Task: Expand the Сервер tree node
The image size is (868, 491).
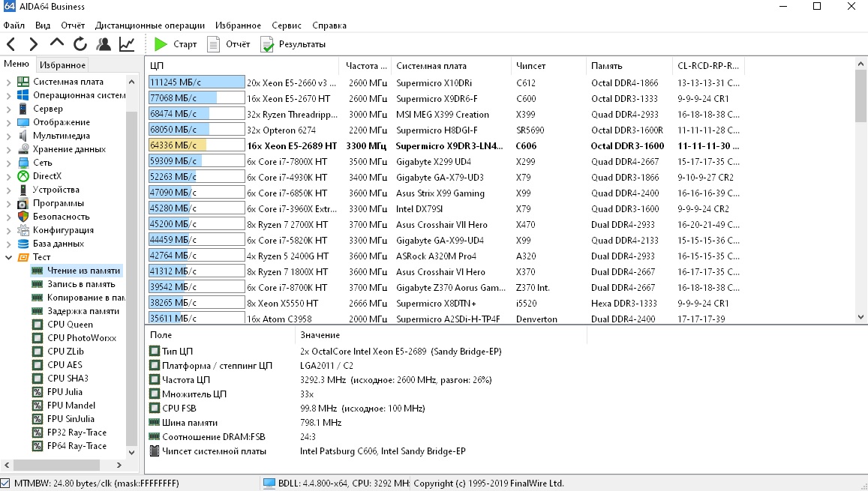Action: pyautogui.click(x=8, y=109)
